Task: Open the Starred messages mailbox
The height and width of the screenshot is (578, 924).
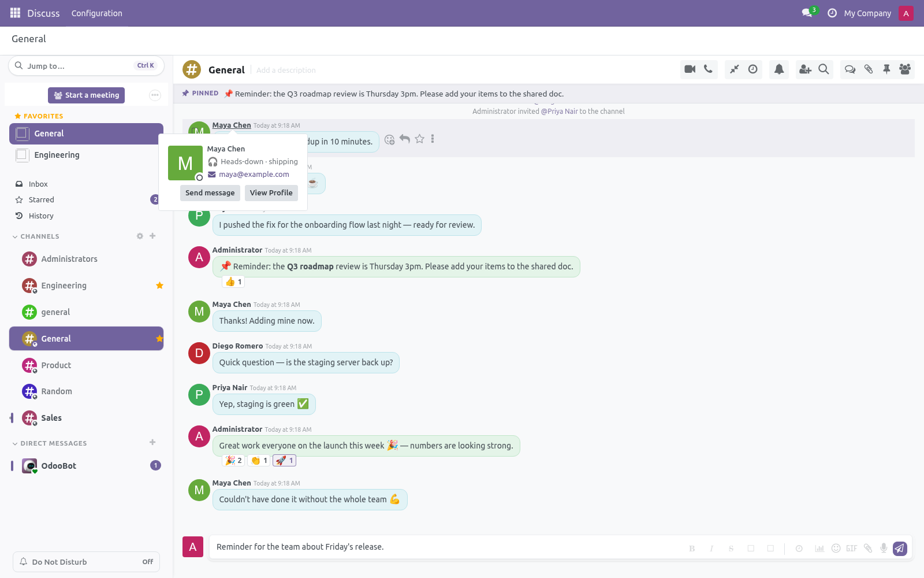Action: pos(87,199)
